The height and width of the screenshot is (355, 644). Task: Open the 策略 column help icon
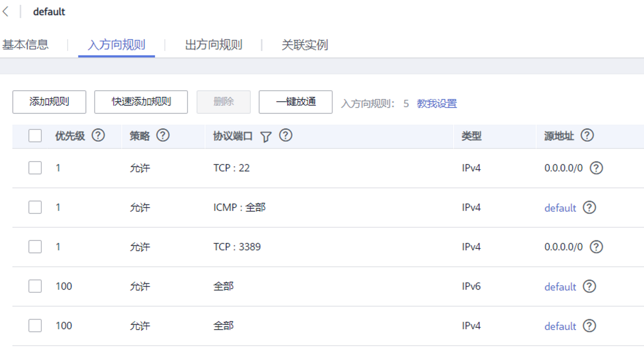click(x=163, y=135)
